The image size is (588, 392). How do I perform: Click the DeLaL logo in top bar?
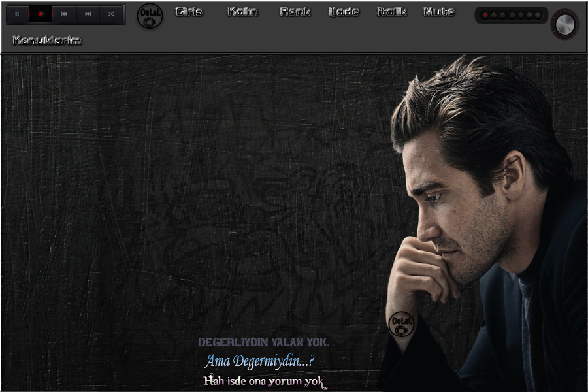tap(150, 16)
